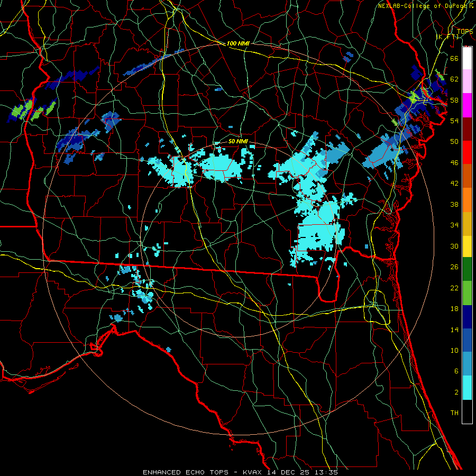
Task: Click the 58 legend value
Action: (454, 100)
